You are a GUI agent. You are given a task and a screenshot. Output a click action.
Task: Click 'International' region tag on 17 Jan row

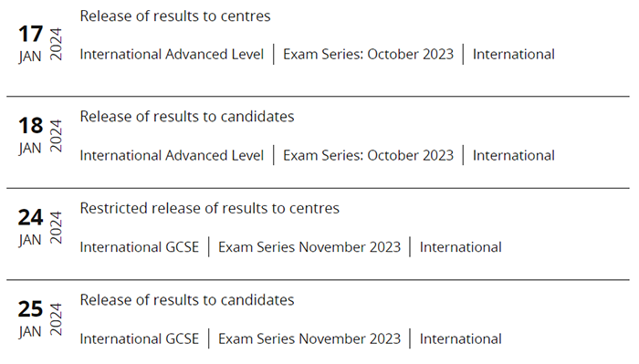point(513,54)
